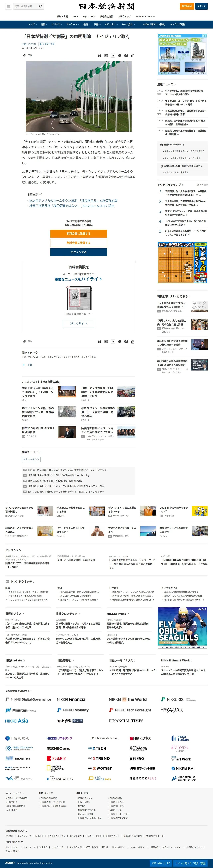213x868 pixels.
Task: Expand the オピニオン navigation dropdown
Action: point(111,25)
